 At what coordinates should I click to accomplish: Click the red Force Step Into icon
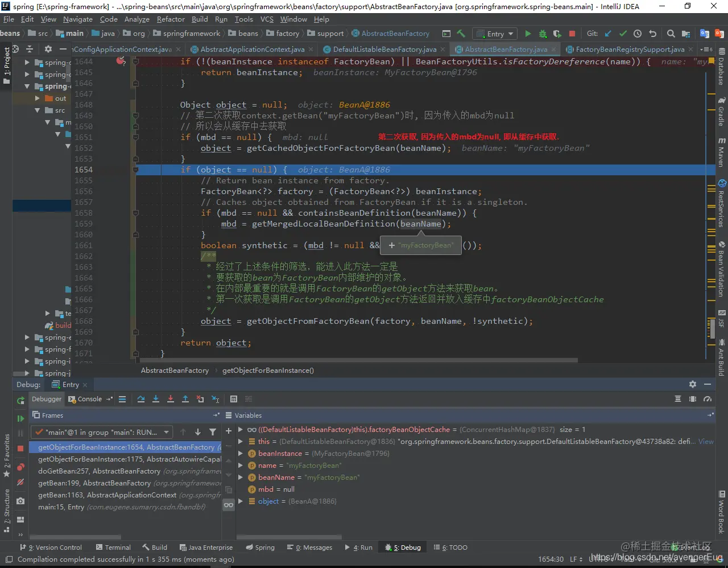pyautogui.click(x=171, y=399)
